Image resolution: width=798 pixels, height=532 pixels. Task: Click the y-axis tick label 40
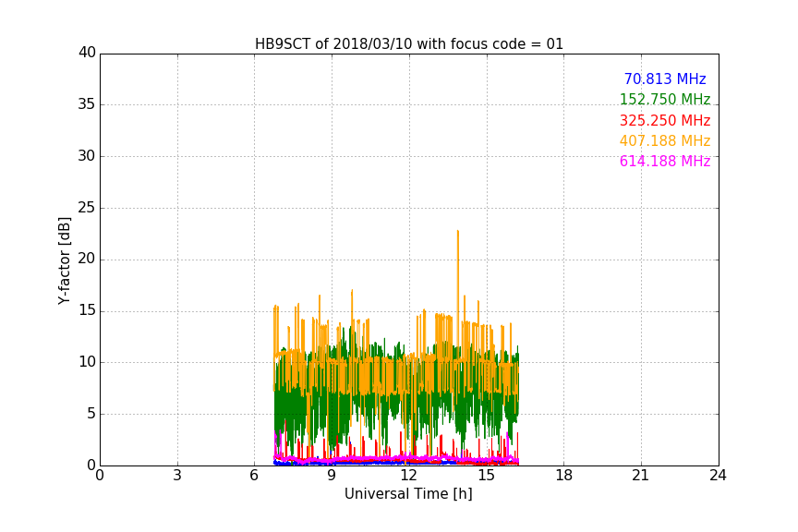coord(87,53)
